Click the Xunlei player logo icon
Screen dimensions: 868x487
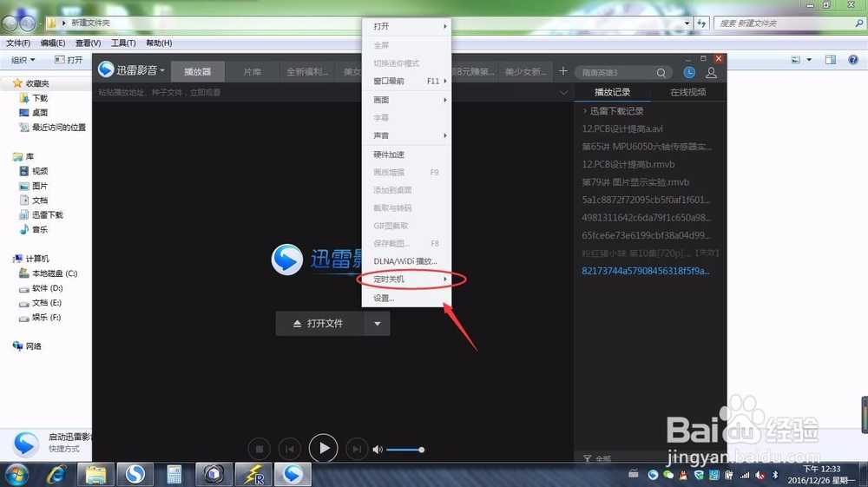pyautogui.click(x=106, y=69)
